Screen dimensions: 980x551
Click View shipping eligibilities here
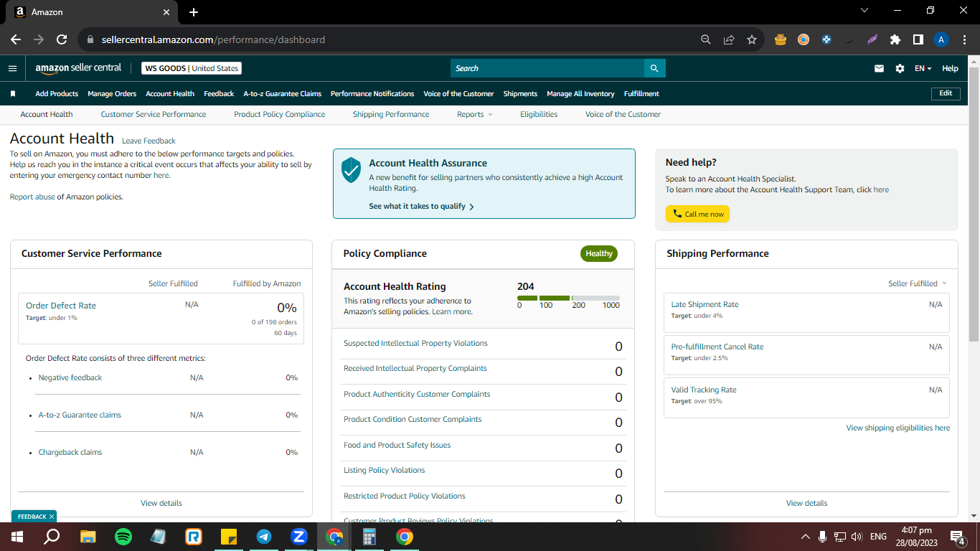tap(898, 428)
